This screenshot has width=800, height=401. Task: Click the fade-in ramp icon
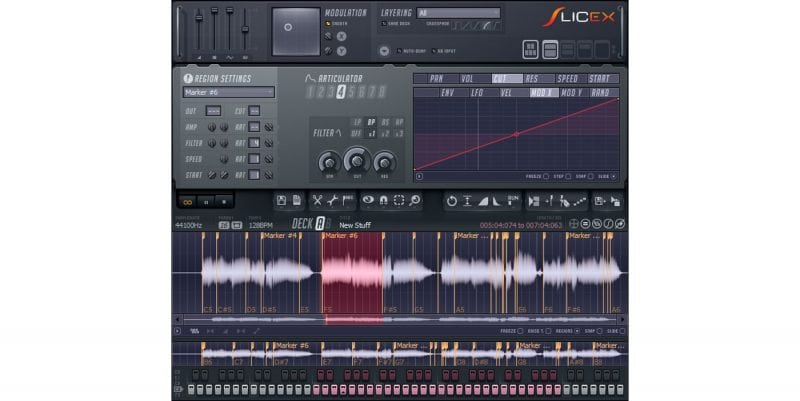click(x=483, y=201)
